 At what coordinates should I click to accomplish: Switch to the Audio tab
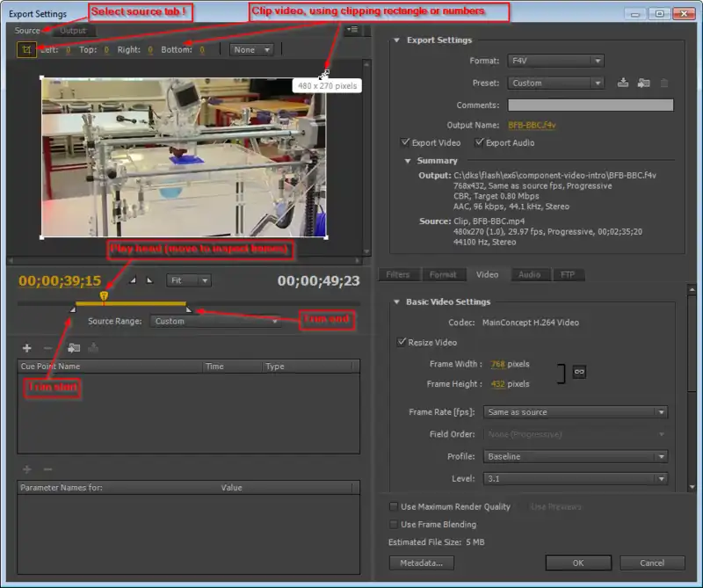point(529,274)
